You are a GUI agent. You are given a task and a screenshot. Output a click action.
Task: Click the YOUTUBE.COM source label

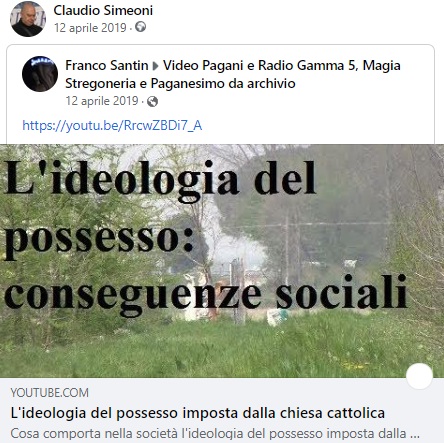point(50,393)
